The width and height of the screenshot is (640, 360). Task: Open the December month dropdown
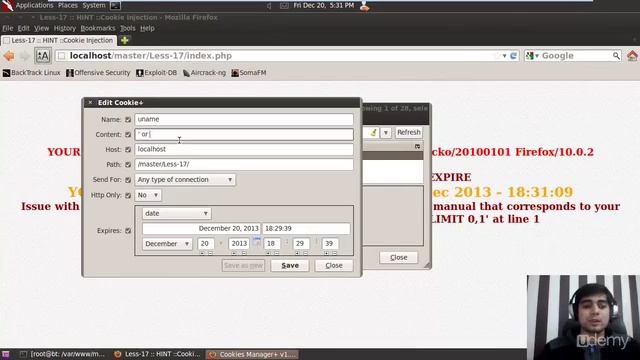click(x=167, y=244)
